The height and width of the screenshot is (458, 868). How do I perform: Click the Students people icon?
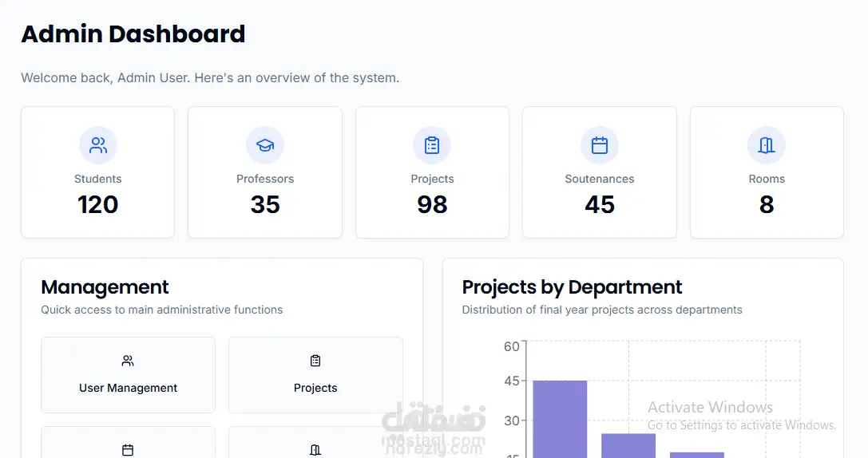coord(98,145)
